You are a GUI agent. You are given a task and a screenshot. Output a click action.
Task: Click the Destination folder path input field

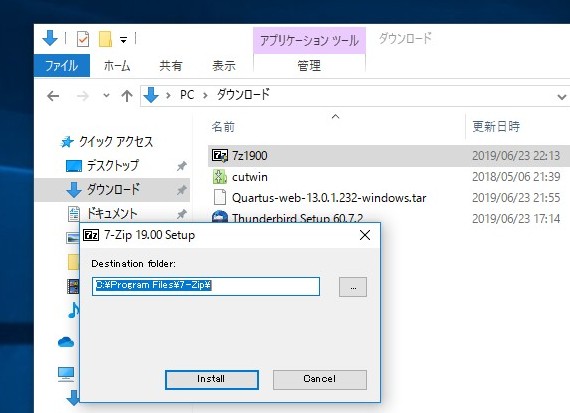click(206, 286)
